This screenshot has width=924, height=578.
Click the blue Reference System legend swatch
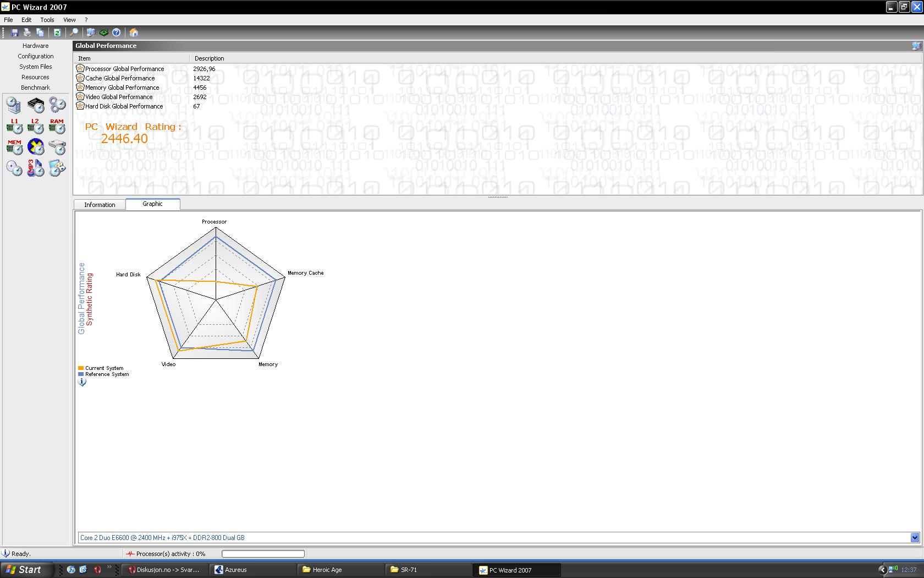click(x=81, y=374)
